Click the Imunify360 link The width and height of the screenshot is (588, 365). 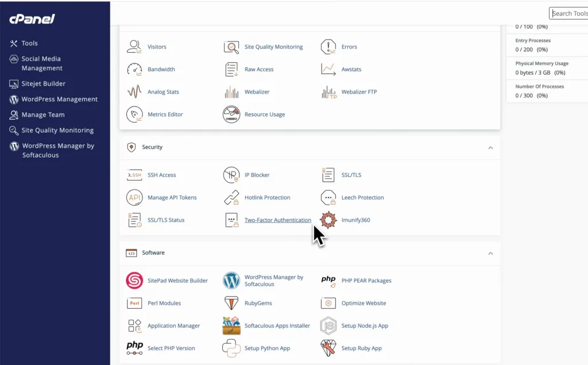[x=355, y=220]
